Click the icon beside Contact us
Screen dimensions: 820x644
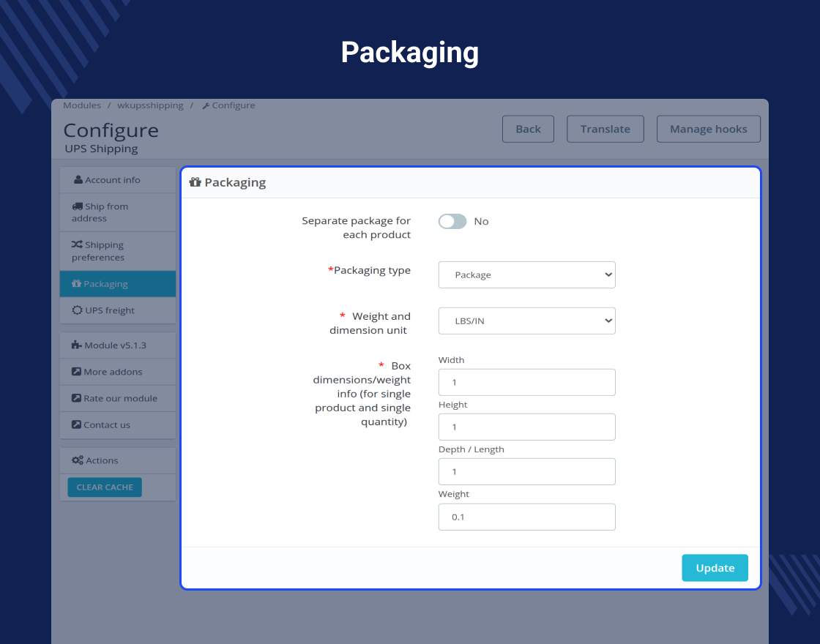pos(76,424)
